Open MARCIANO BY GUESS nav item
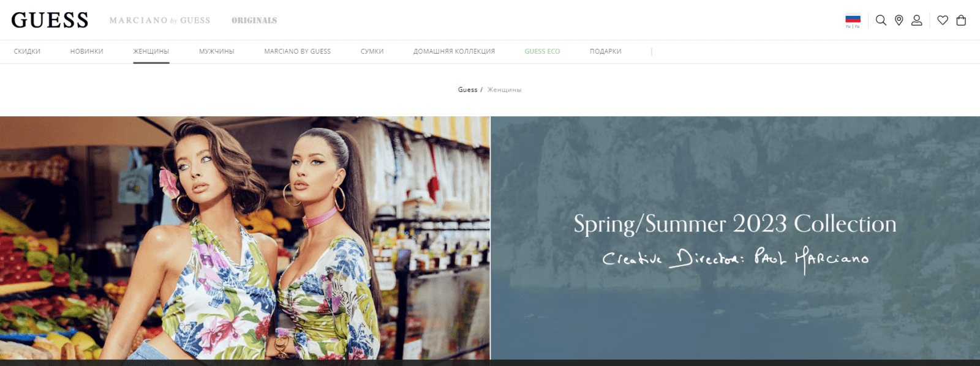The height and width of the screenshot is (366, 980). click(297, 51)
